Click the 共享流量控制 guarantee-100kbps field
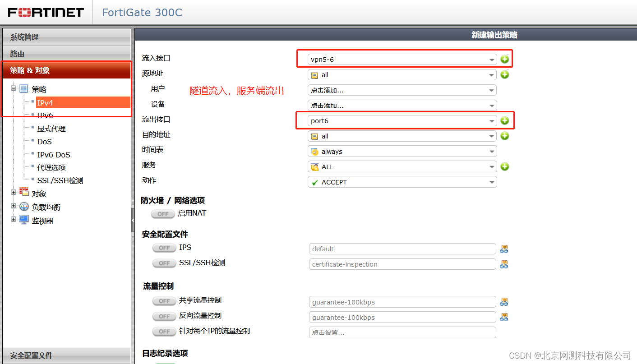637x364 pixels. click(x=402, y=302)
